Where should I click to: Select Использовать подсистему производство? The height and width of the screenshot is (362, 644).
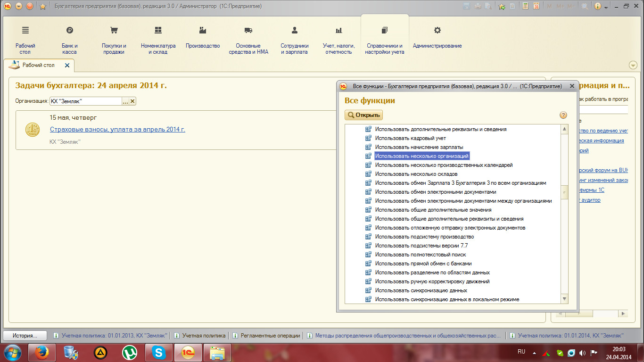424,237
